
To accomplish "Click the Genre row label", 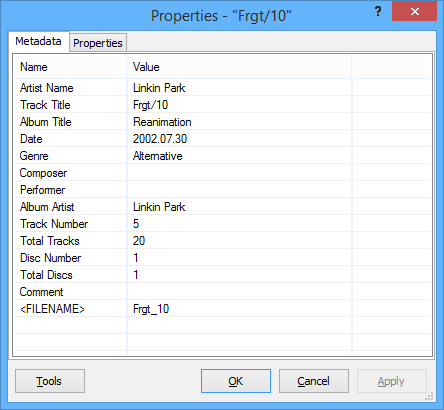I will [x=34, y=156].
